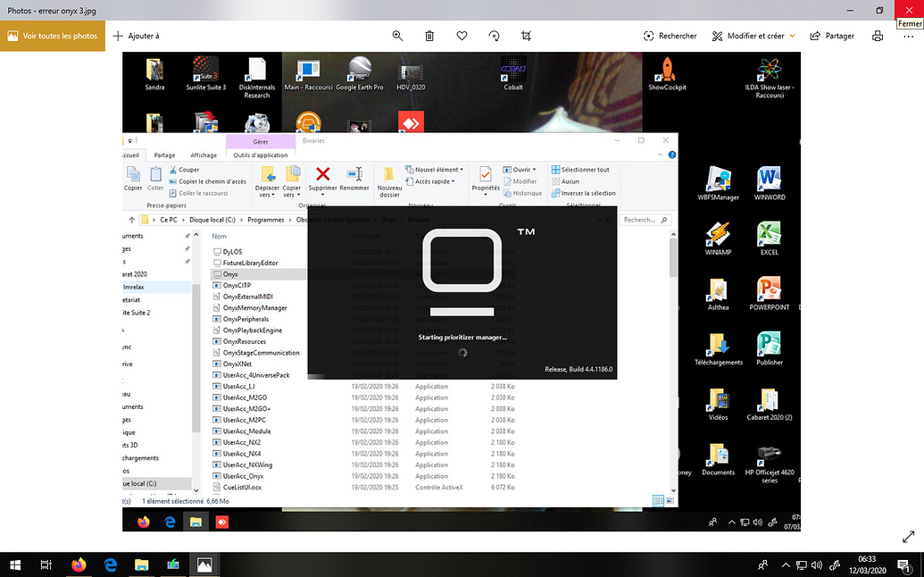Select OnyxCITP file in the Explorer list
This screenshot has height=577, width=924.
point(237,285)
